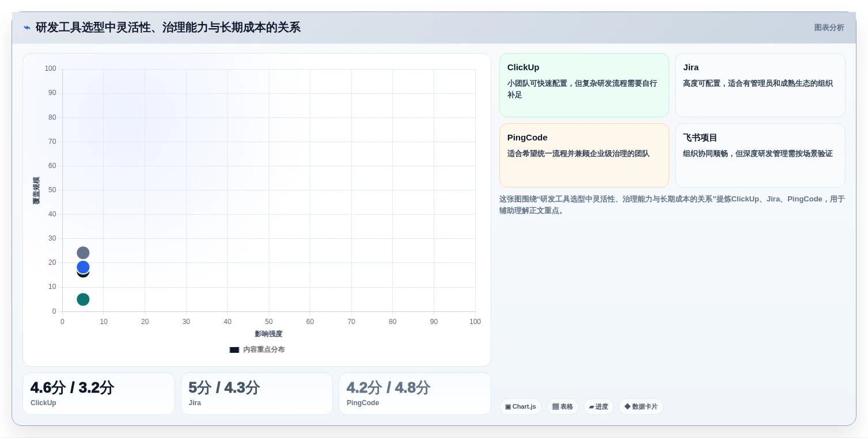The height and width of the screenshot is (438, 868).
Task: Click the PingCode 4.2分 / 4.8分 stat card
Action: (x=415, y=394)
